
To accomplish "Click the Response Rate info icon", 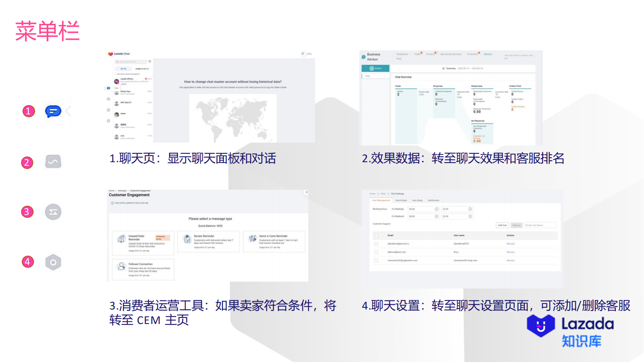I will pyautogui.click(x=459, y=94).
